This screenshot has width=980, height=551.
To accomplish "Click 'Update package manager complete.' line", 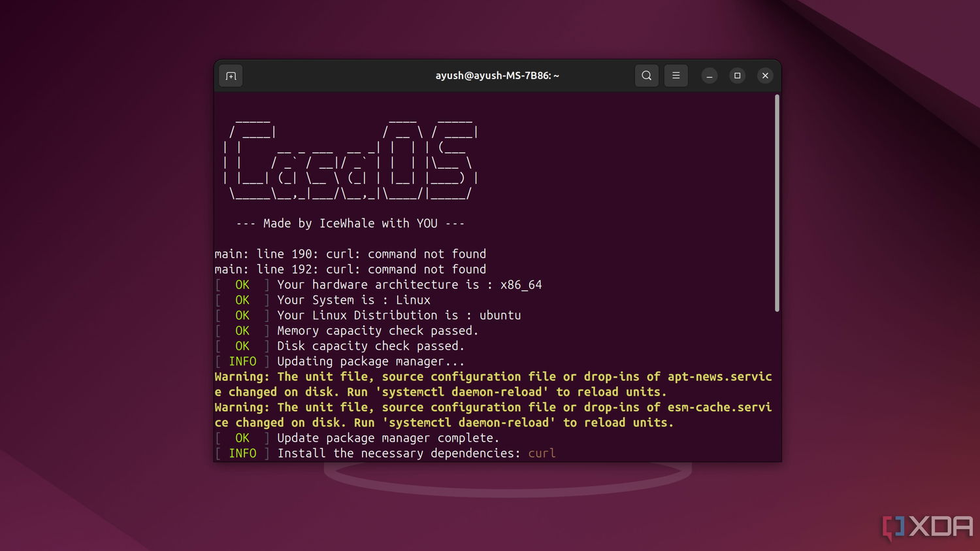I will 388,438.
